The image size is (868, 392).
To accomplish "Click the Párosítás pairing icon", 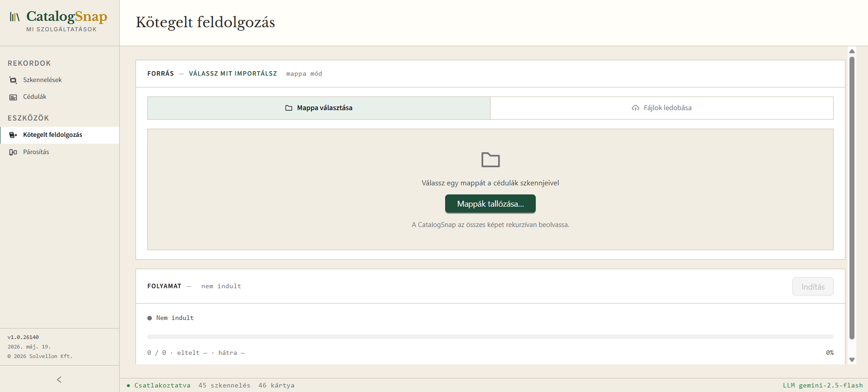I will click(13, 152).
